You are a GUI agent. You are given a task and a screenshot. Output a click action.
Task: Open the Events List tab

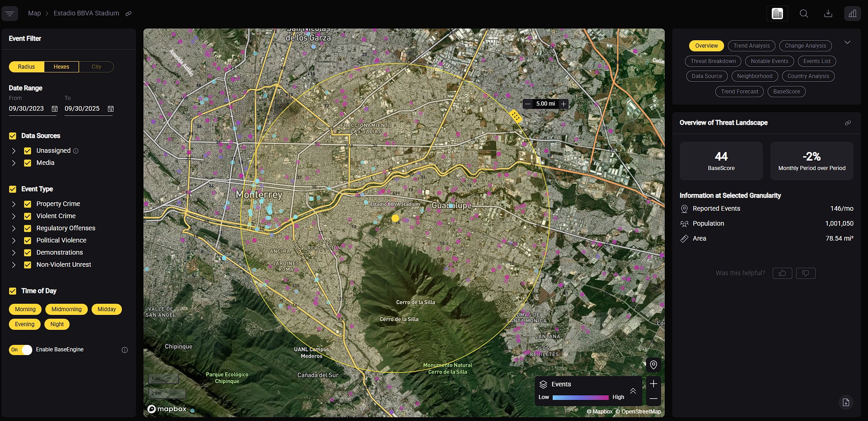click(817, 61)
